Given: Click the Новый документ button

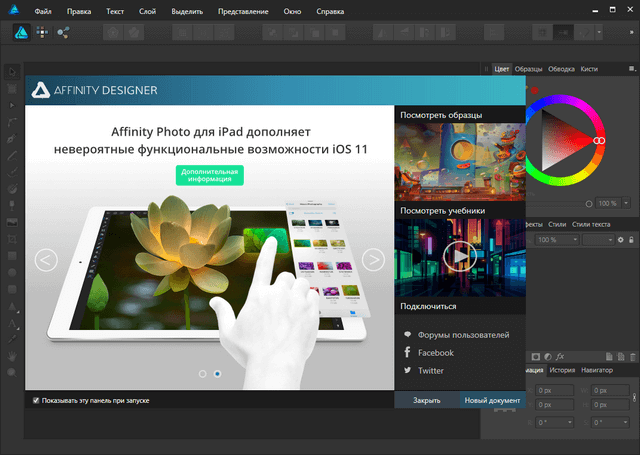Looking at the screenshot, I should click(491, 400).
